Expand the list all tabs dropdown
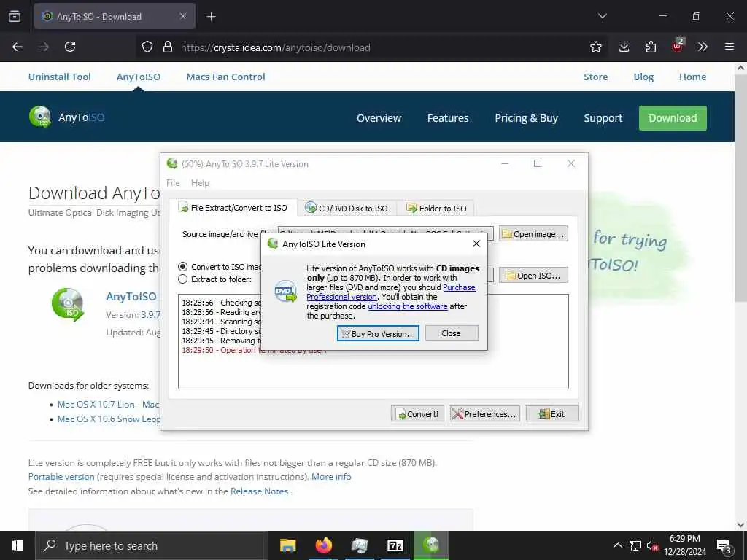 click(602, 16)
